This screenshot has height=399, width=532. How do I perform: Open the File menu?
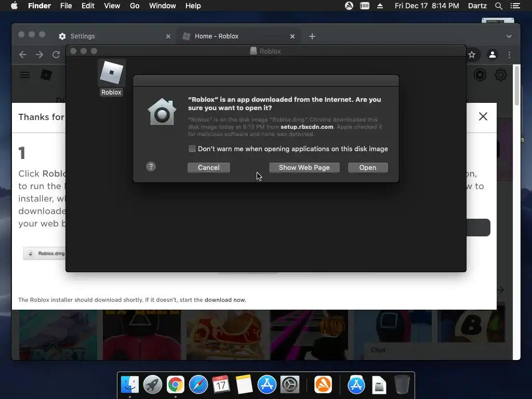click(66, 6)
